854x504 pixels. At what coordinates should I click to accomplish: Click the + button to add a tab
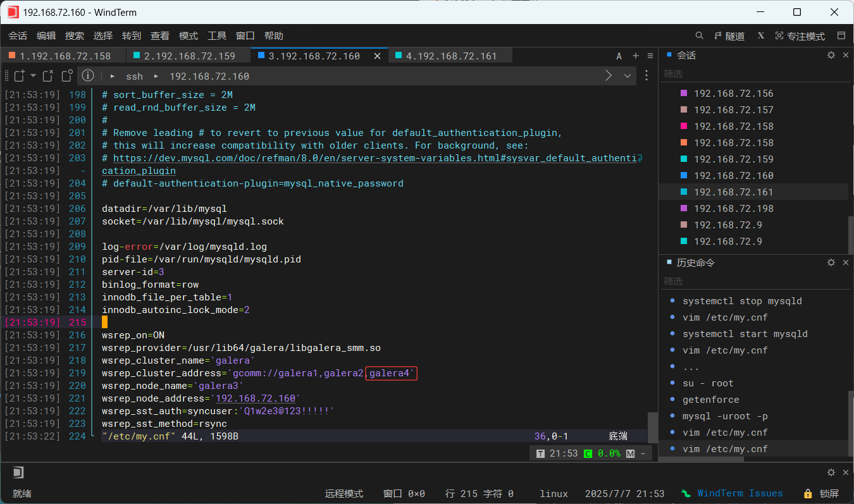(635, 56)
